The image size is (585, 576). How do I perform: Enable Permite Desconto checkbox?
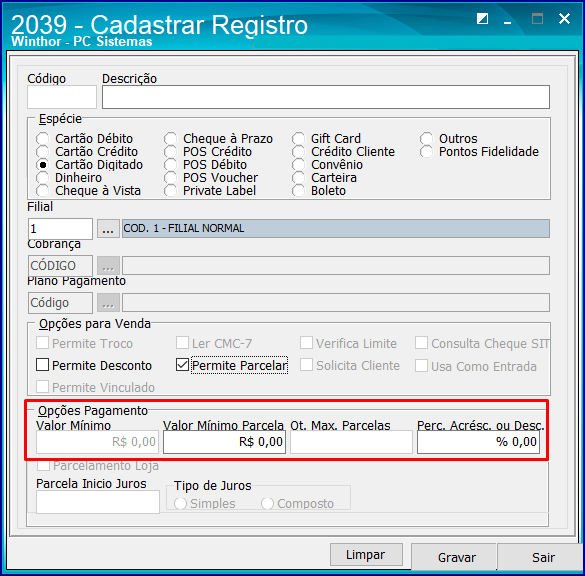(x=42, y=364)
